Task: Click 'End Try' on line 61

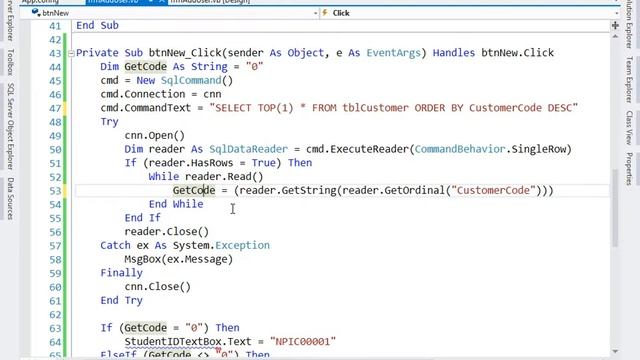Action: 122,300
